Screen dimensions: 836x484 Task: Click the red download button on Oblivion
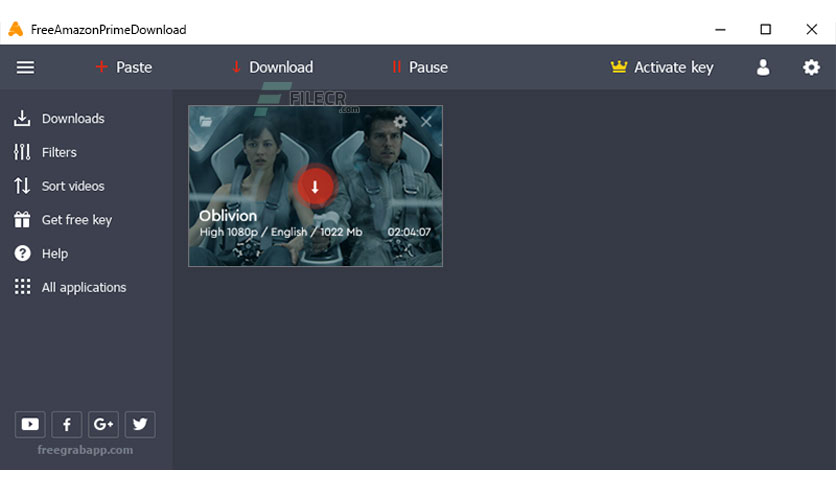(x=315, y=187)
